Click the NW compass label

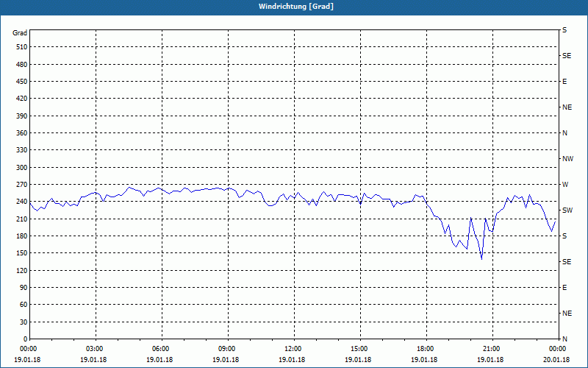pos(567,159)
